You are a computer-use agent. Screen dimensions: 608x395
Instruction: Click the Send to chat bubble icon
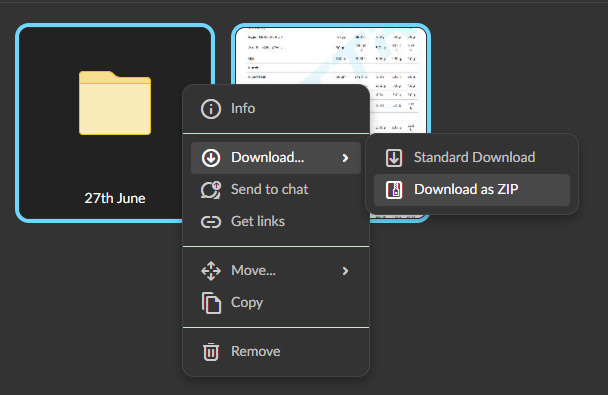tap(211, 190)
